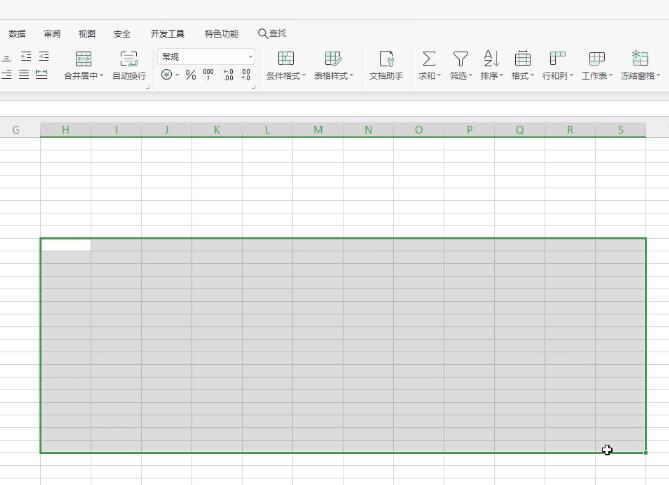Click the increase indent icon
Image resolution: width=669 pixels, height=485 pixels.
(44, 56)
